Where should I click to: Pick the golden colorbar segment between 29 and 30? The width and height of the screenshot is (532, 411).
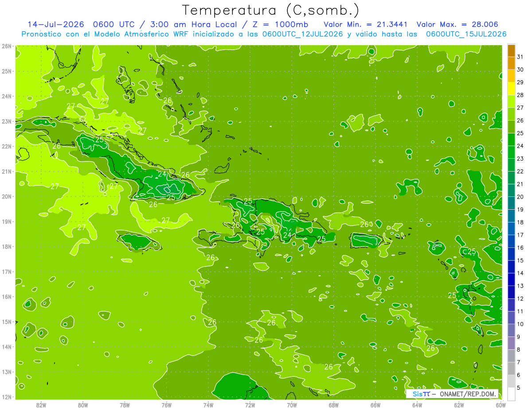pyautogui.click(x=511, y=76)
